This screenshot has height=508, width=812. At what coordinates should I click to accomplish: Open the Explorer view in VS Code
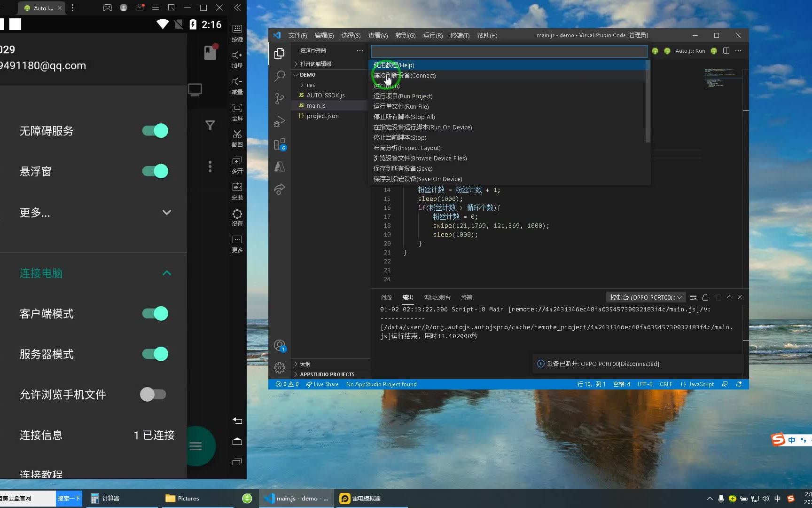(x=280, y=54)
